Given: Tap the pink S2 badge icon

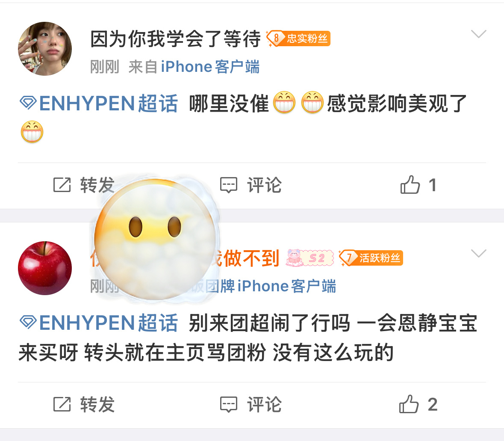Looking at the screenshot, I should pyautogui.click(x=310, y=258).
